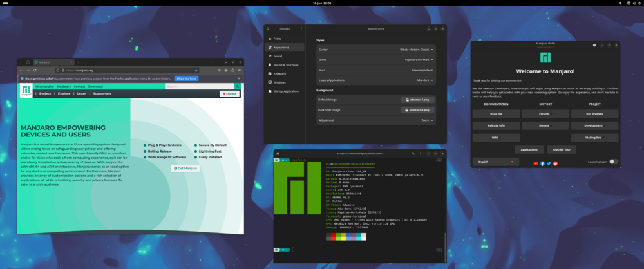The height and width of the screenshot is (269, 644).
Task: Click the Donate button on Manjaro website
Action: point(230,94)
